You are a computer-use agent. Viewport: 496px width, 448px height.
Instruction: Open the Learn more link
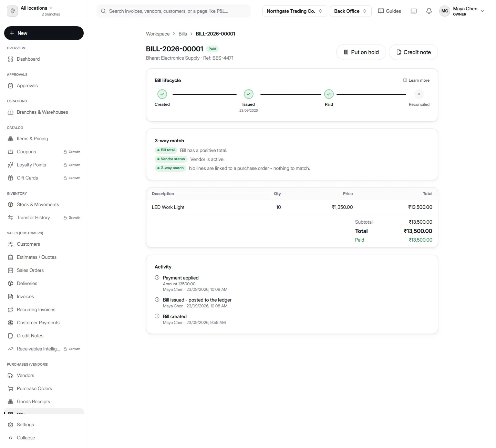tap(416, 80)
